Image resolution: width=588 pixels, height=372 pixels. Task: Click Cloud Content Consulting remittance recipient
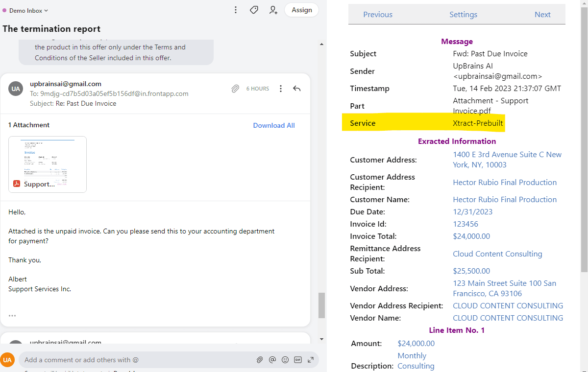pyautogui.click(x=497, y=254)
